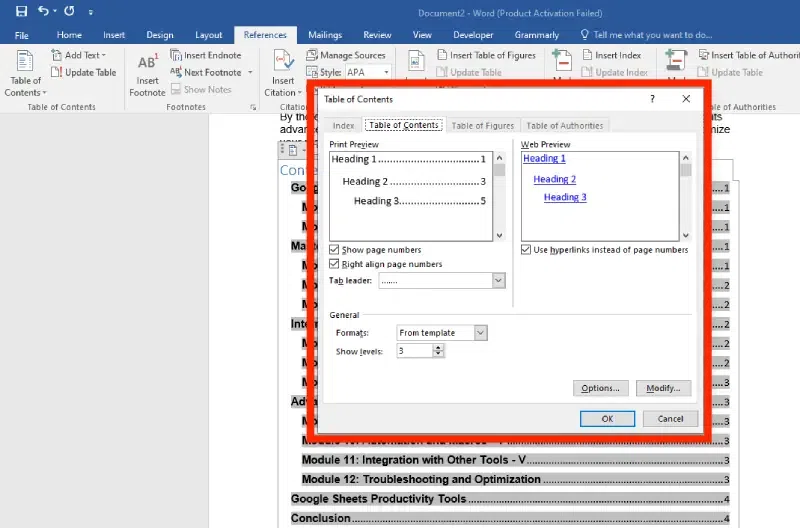
Task: Open the View ribbon tab
Action: click(x=422, y=35)
